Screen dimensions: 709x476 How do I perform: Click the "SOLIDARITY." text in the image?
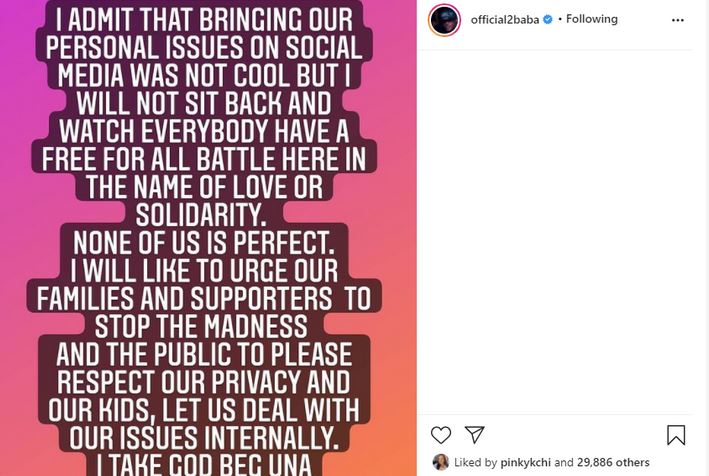(x=209, y=213)
